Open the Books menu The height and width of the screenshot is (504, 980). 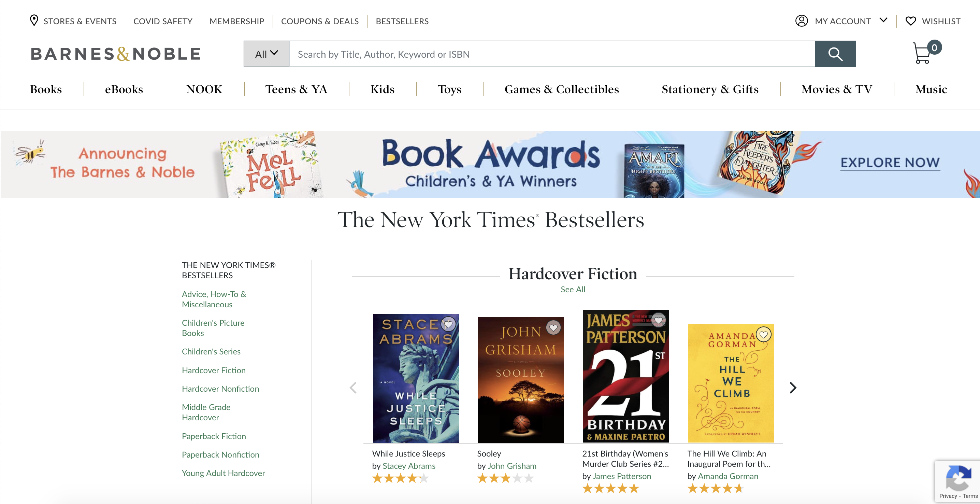[46, 89]
